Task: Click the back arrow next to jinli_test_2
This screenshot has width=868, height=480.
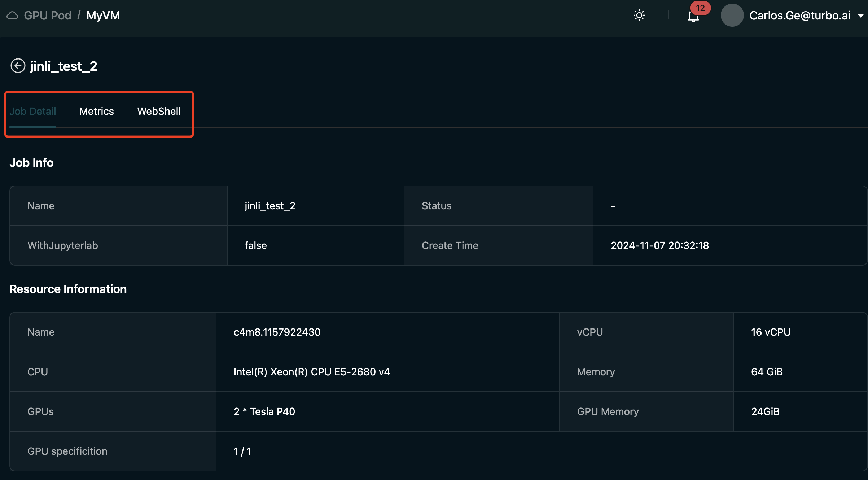Action: [x=18, y=66]
